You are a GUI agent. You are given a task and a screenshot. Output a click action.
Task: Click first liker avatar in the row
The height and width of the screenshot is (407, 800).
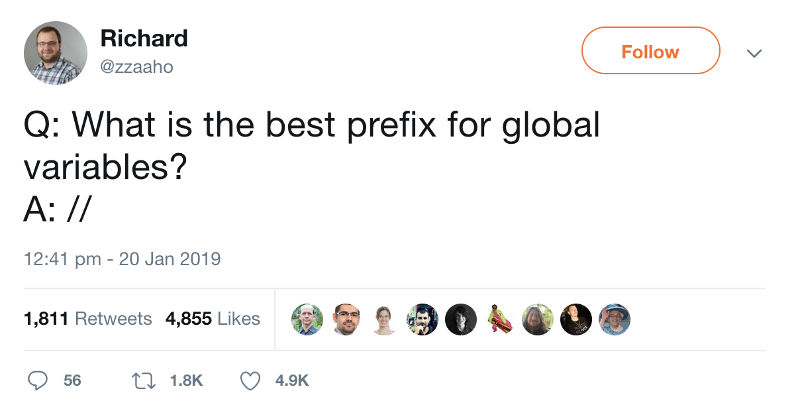pos(307,319)
